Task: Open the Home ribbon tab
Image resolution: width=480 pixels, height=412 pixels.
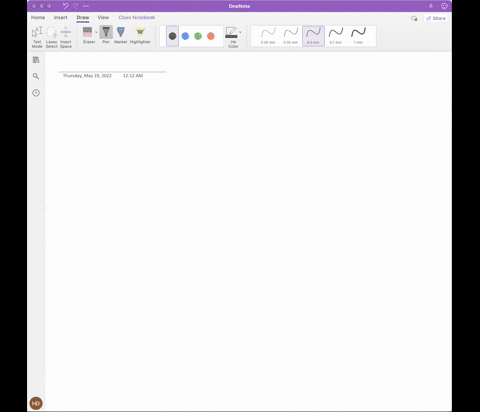Action: coord(38,17)
